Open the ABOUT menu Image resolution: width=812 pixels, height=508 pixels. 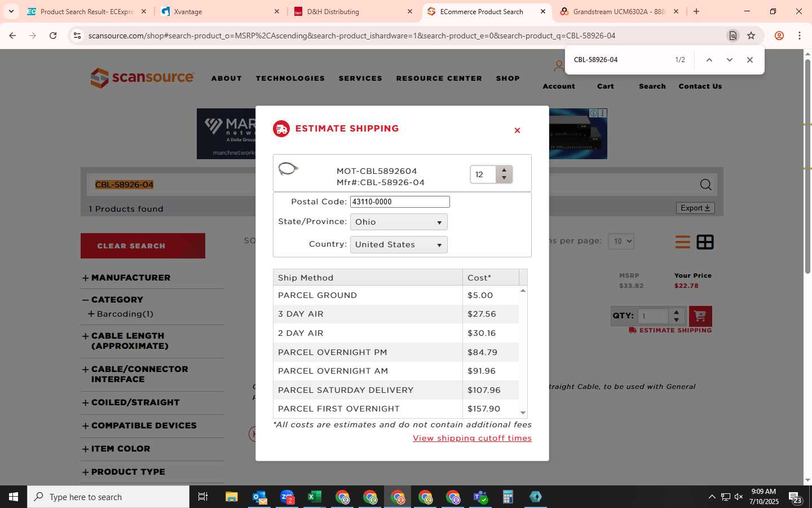pyautogui.click(x=227, y=78)
